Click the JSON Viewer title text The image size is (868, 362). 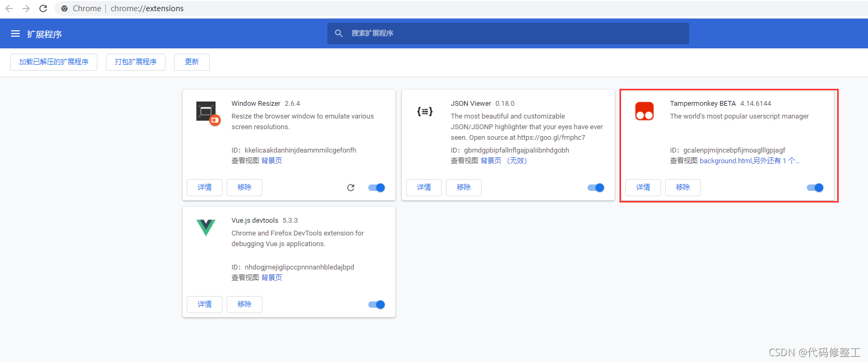[471, 104]
